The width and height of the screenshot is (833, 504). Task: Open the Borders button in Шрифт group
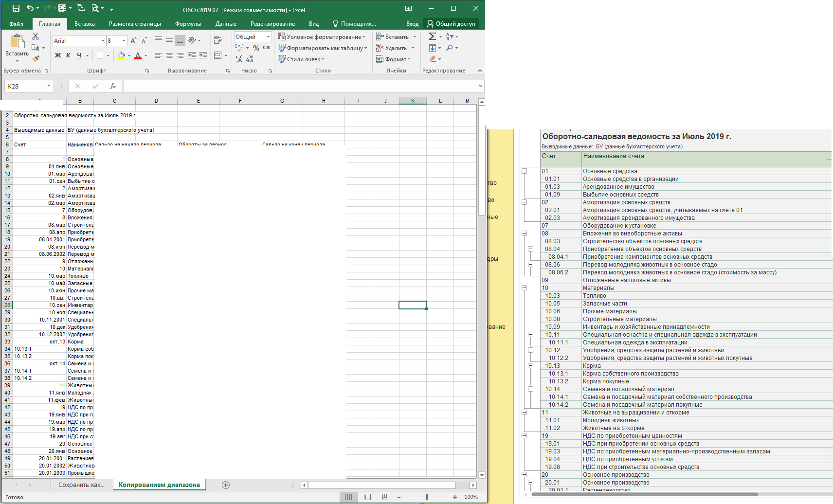coord(100,55)
